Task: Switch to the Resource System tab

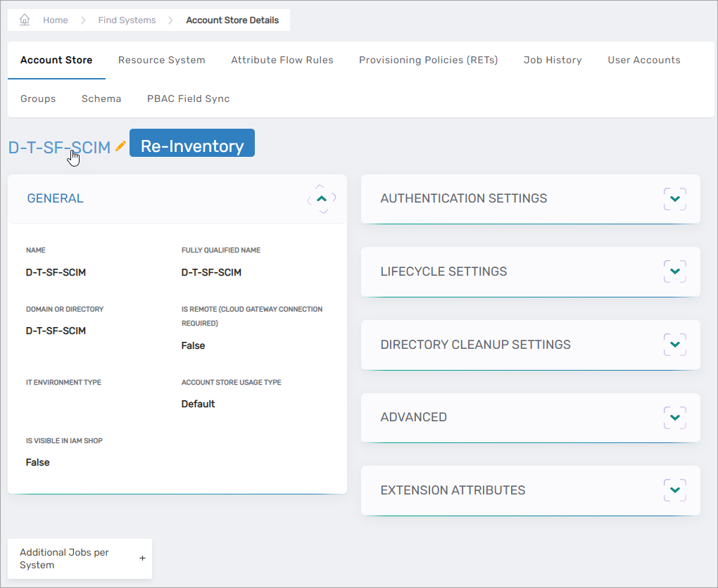Action: 161,60
